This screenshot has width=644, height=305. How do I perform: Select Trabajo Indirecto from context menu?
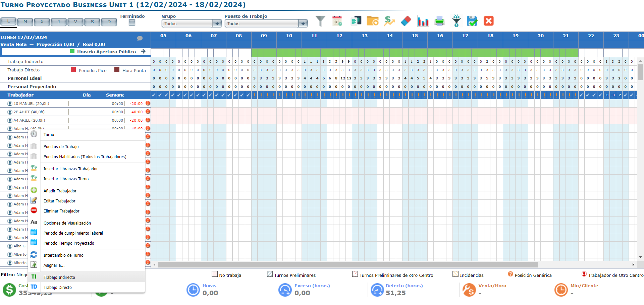click(59, 277)
